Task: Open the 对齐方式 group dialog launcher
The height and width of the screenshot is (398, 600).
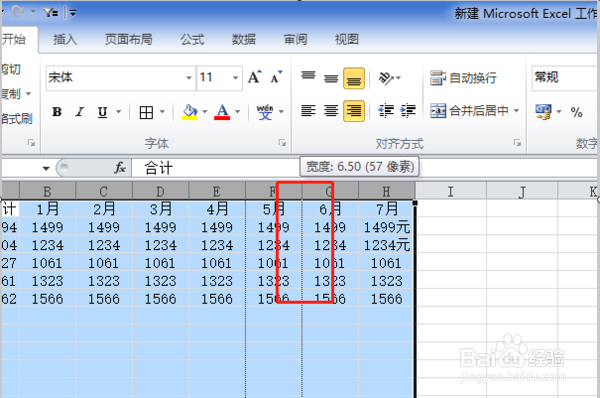Action: click(517, 143)
